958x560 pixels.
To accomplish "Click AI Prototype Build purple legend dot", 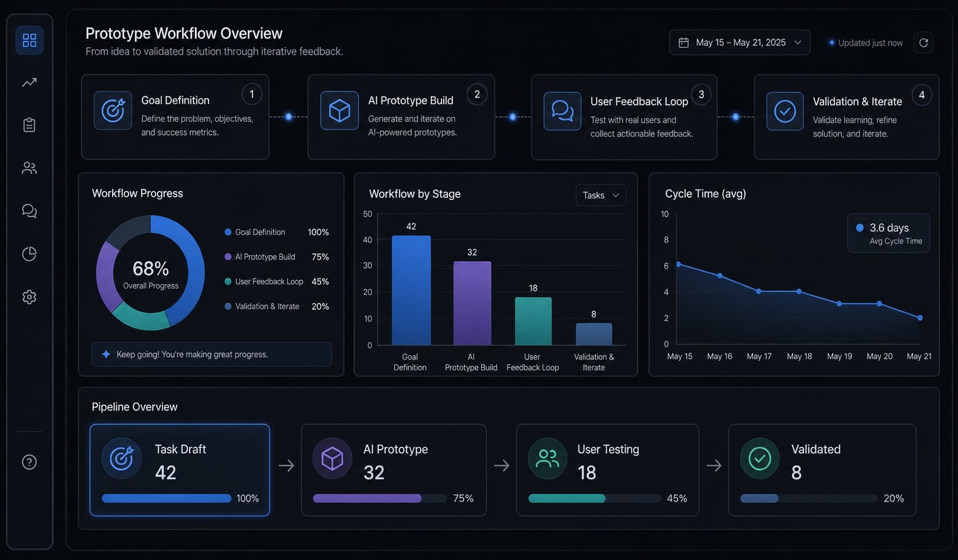I will pos(228,257).
